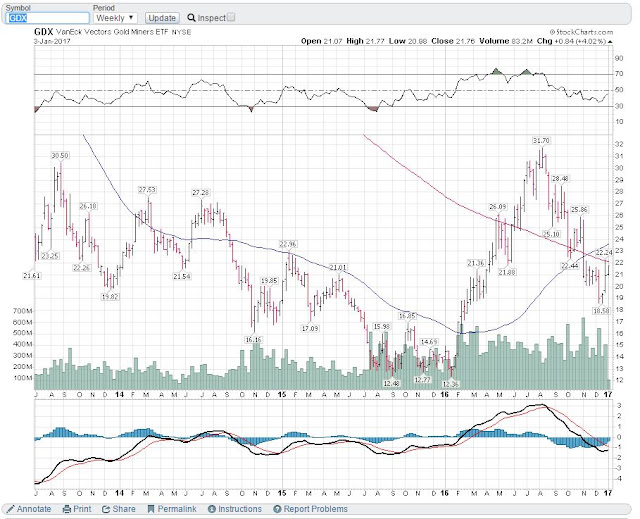Click the 26.09 price label
The height and width of the screenshot is (519, 640).
point(498,207)
